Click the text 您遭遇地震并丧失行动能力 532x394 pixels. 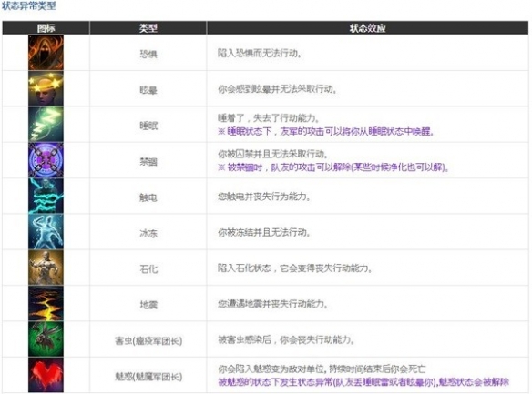pyautogui.click(x=272, y=304)
